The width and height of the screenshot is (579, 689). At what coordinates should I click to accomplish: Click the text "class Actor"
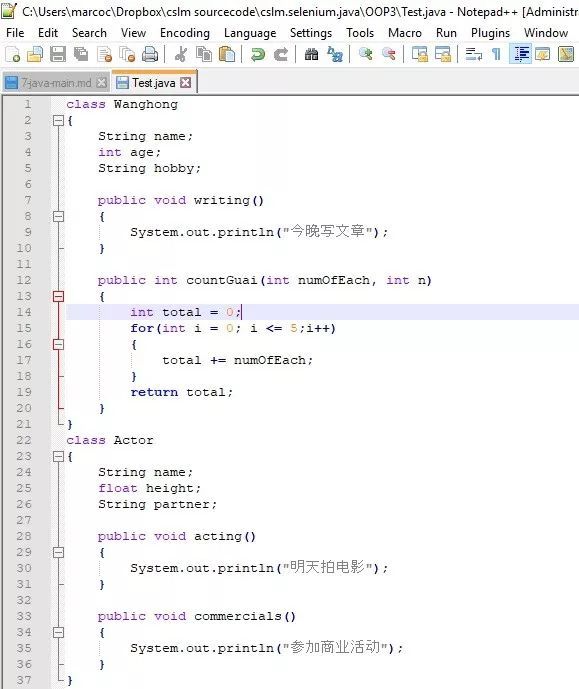click(x=110, y=440)
